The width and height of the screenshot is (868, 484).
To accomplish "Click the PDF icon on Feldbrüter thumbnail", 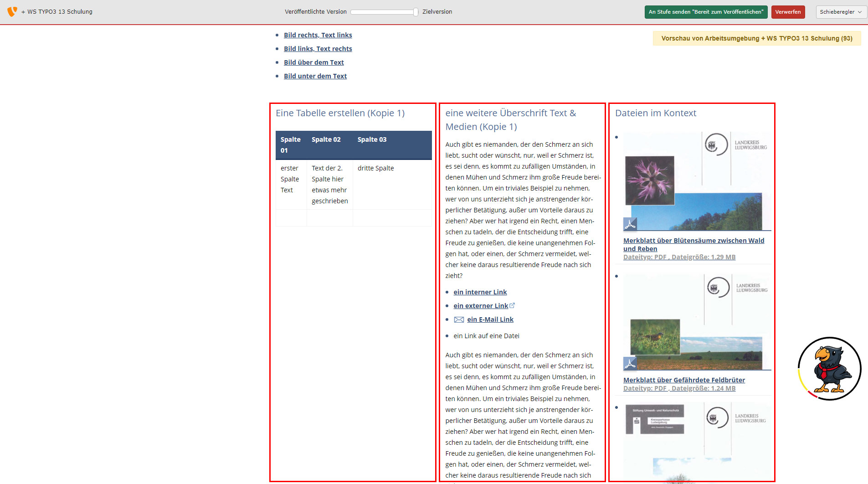I will pos(630,364).
